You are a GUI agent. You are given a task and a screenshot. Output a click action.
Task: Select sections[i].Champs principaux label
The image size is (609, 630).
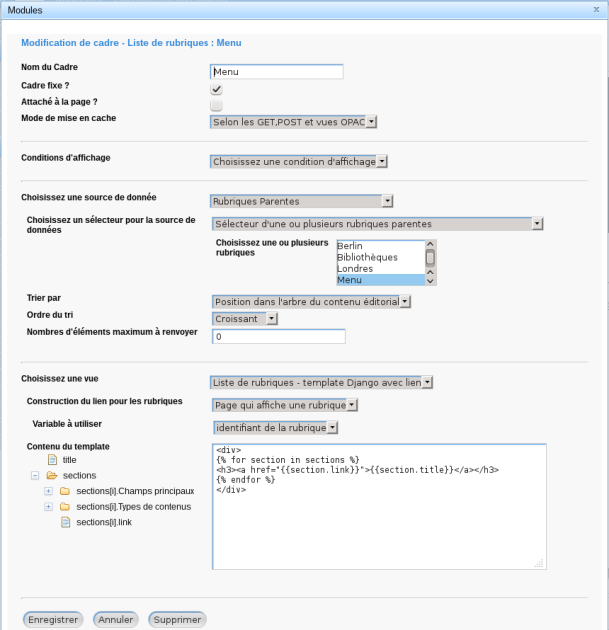(x=135, y=491)
